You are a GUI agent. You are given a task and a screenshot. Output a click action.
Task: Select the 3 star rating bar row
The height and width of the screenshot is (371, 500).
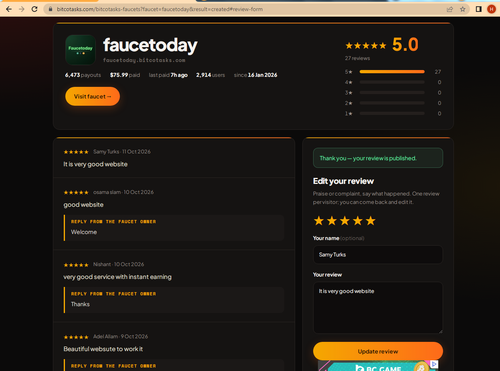393,93
